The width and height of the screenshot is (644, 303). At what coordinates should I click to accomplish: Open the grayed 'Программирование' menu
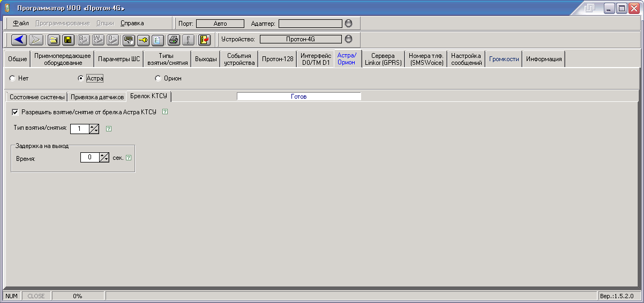point(62,23)
